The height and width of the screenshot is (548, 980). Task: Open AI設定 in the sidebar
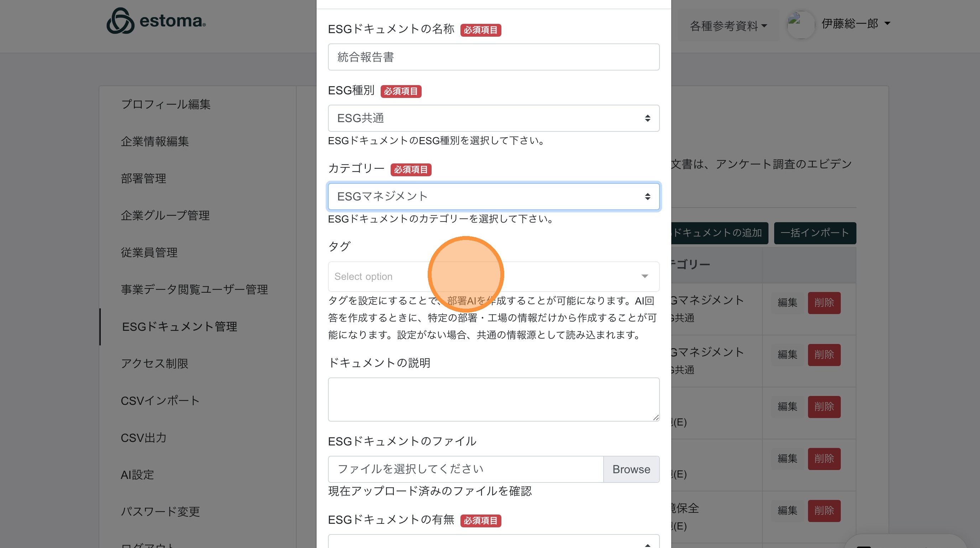tap(137, 475)
